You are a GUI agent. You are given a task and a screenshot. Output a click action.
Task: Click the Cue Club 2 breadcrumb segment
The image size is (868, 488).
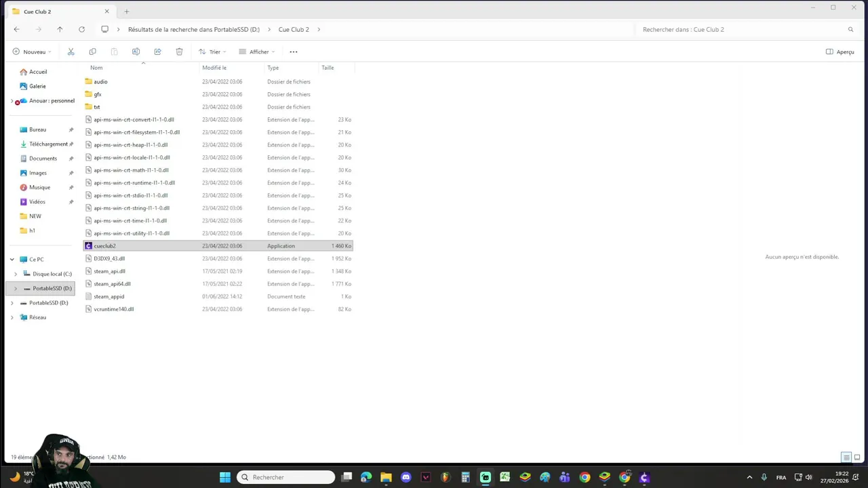[294, 29]
